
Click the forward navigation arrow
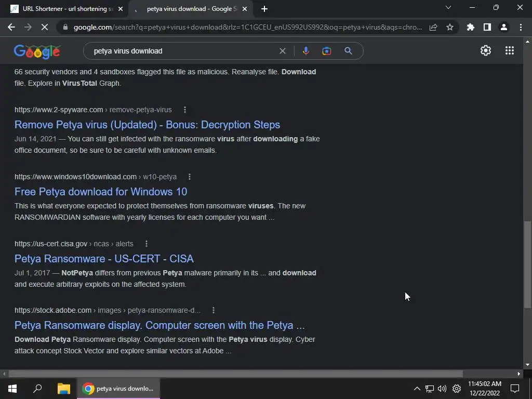click(x=28, y=27)
